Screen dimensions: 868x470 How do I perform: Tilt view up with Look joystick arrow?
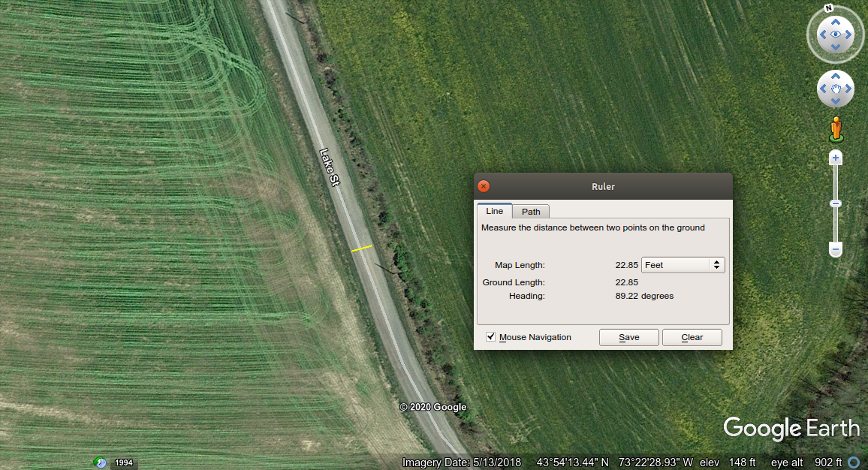pyautogui.click(x=835, y=21)
